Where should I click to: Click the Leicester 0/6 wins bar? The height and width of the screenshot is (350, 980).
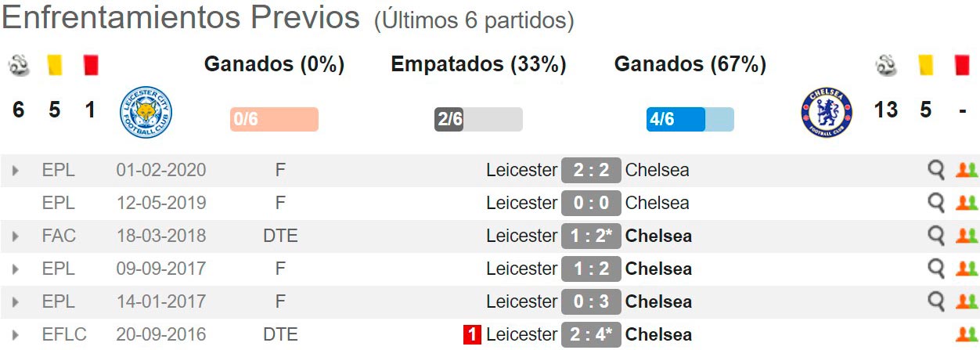click(274, 119)
